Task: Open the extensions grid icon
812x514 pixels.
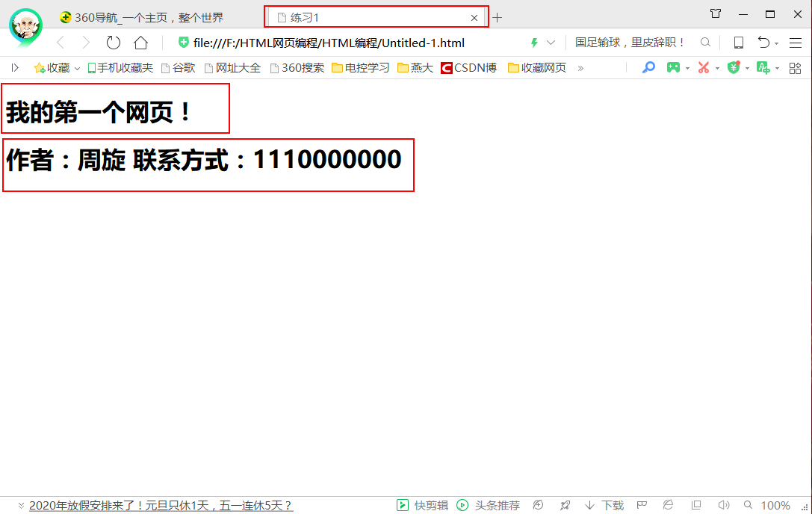Action: point(795,67)
